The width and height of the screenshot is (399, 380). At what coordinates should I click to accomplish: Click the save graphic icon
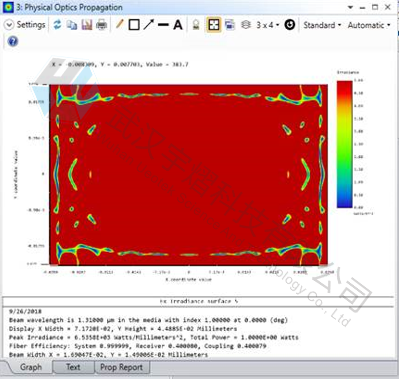(87, 25)
